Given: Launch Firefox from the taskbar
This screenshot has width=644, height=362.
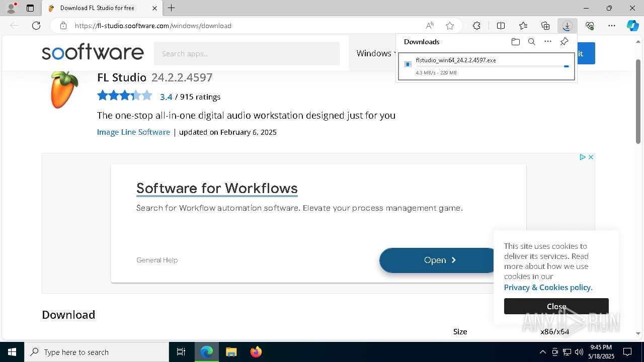Looking at the screenshot, I should [256, 352].
